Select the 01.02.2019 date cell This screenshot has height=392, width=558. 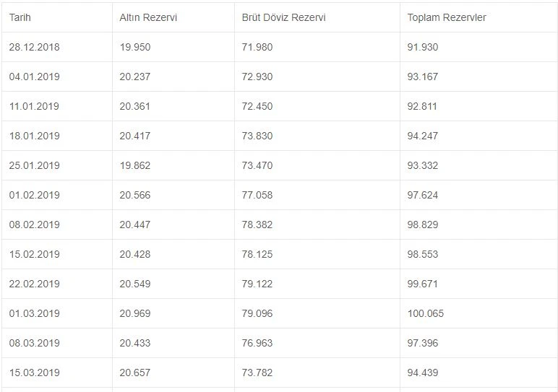(34, 195)
